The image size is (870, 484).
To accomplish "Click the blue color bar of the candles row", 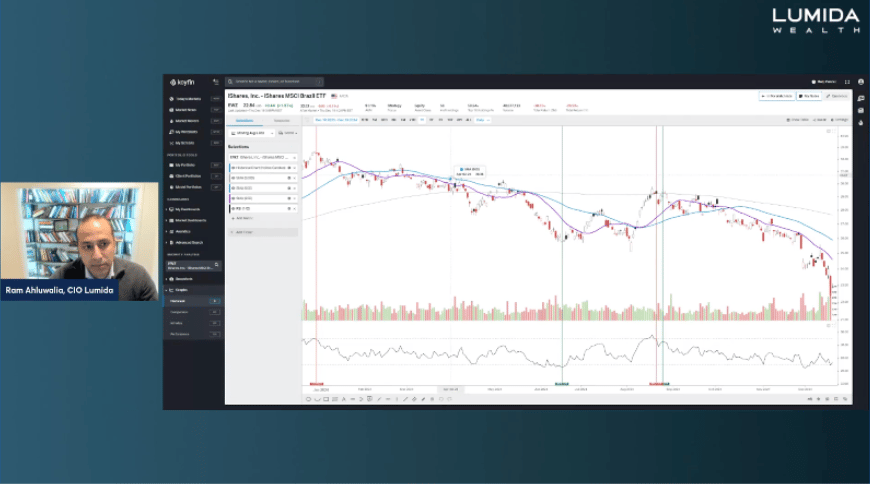I will pos(230,168).
